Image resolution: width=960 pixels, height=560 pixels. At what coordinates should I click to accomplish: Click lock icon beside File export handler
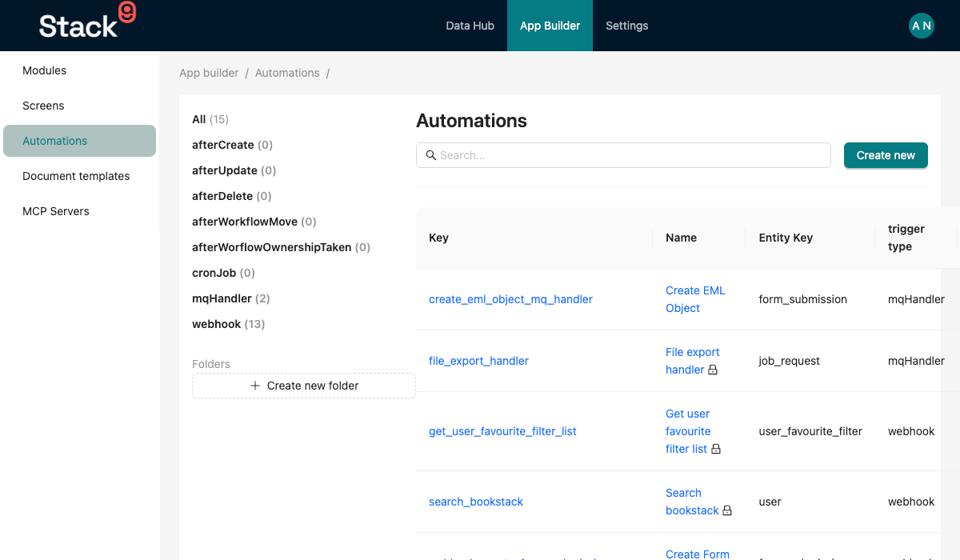pyautogui.click(x=713, y=370)
